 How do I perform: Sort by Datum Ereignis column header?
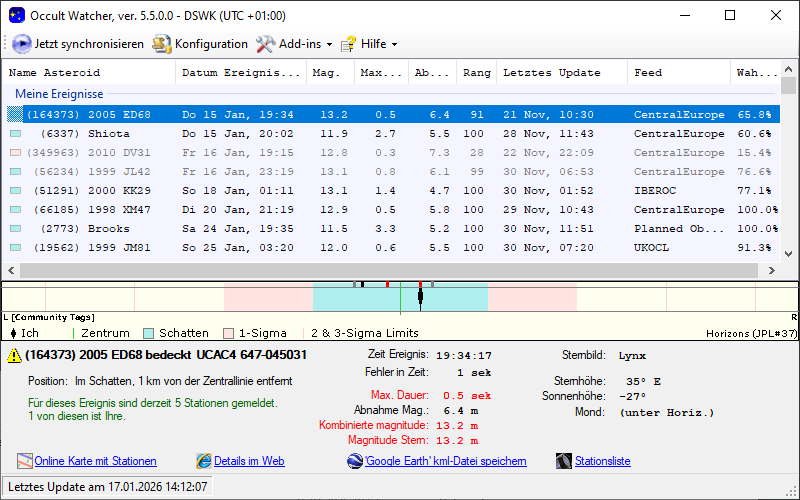pyautogui.click(x=241, y=72)
